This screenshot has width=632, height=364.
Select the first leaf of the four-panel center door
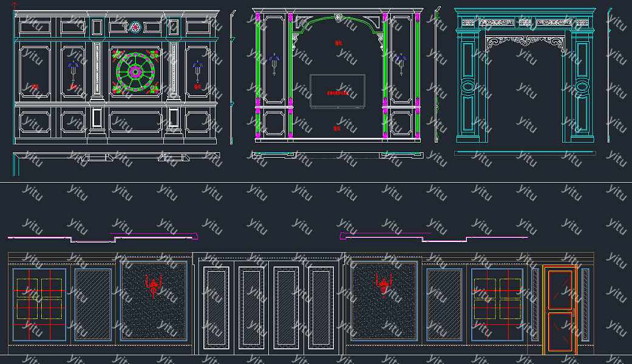(x=217, y=308)
